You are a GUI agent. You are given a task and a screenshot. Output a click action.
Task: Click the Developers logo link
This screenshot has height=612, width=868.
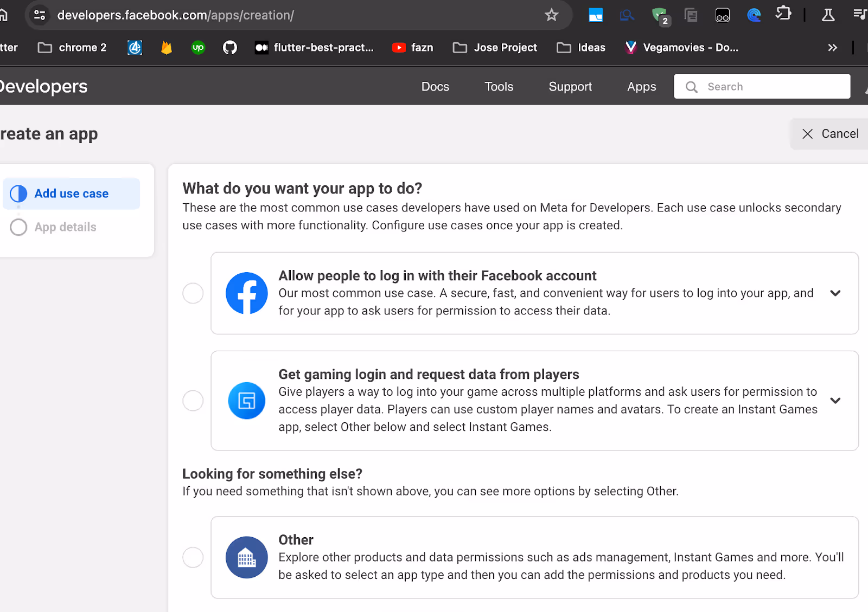click(x=43, y=86)
